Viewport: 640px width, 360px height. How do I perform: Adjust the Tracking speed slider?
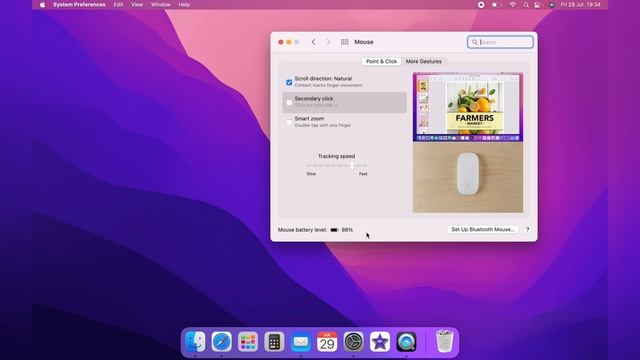(351, 166)
